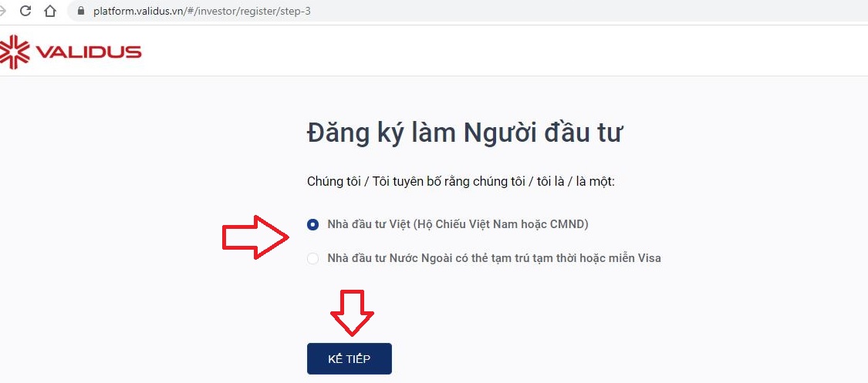The width and height of the screenshot is (868, 383).
Task: Click the white header area beside the VALIDUS logo
Action: (x=498, y=52)
